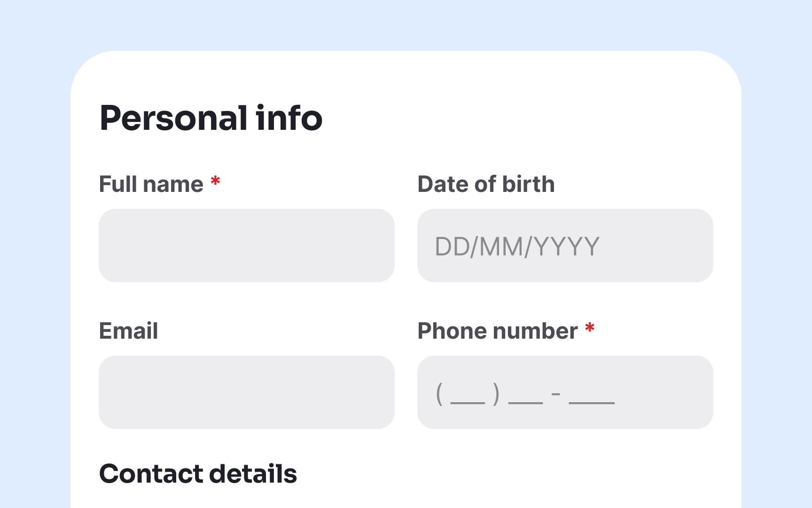
Task: Click the Email label text
Action: [x=128, y=331]
